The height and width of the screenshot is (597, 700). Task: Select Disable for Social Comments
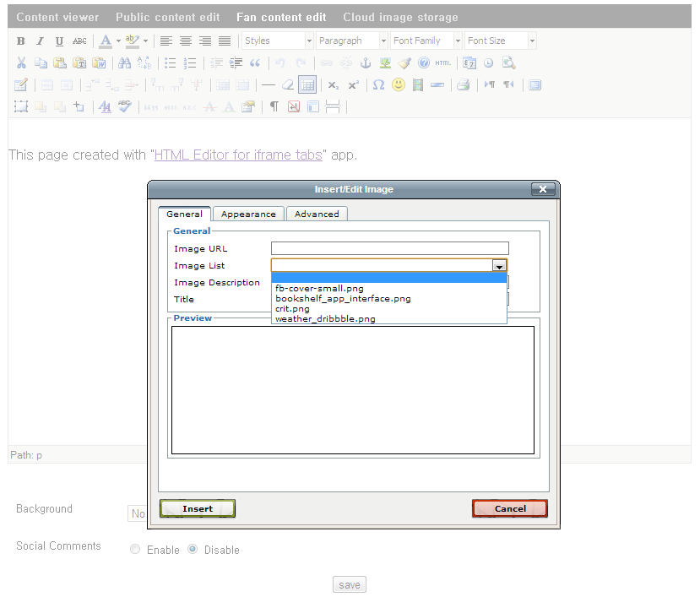(193, 550)
